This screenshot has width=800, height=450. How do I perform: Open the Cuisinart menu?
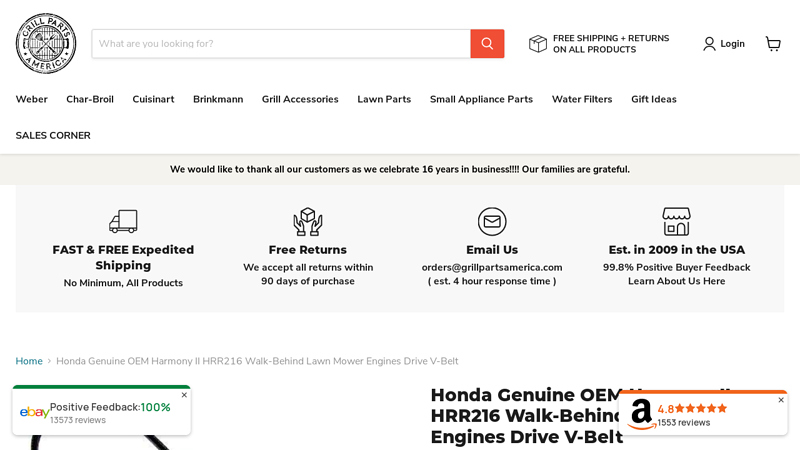153,99
